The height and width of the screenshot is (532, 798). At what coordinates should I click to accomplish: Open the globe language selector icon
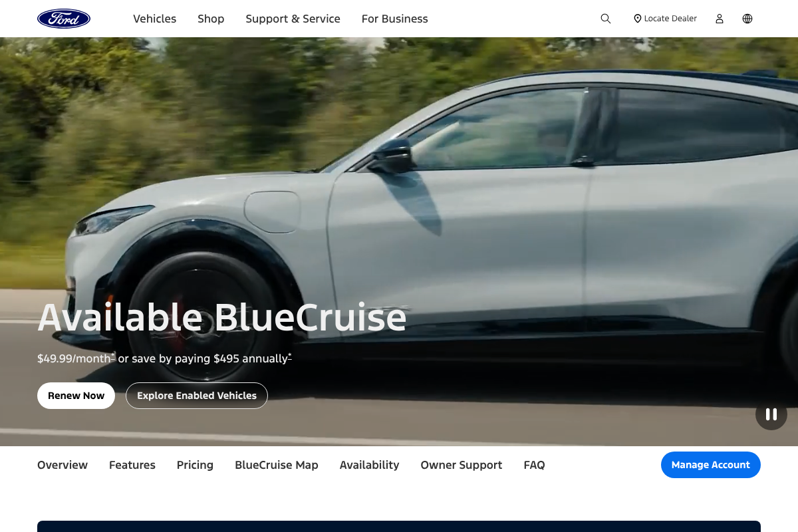click(747, 19)
